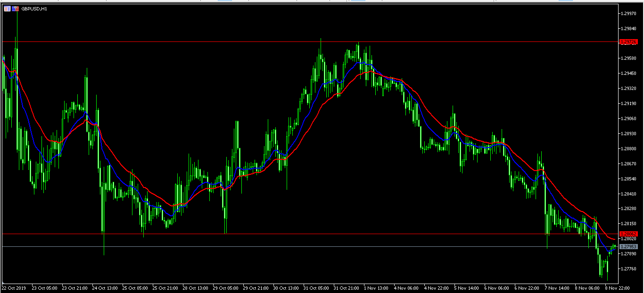
Task: Click the 1.28410 price scale value
Action: [629, 194]
